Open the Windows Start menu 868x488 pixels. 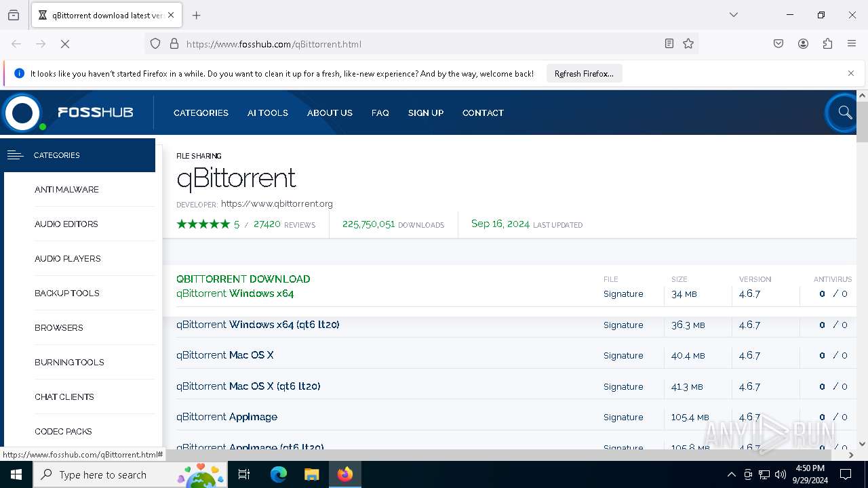pyautogui.click(x=16, y=474)
